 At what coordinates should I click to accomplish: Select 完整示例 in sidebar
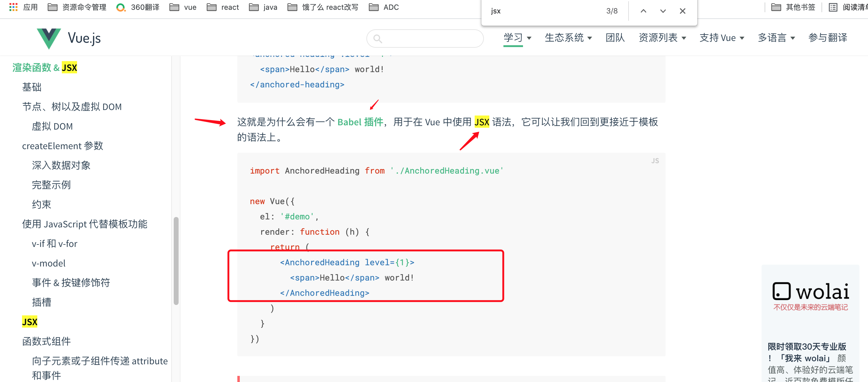tap(51, 185)
